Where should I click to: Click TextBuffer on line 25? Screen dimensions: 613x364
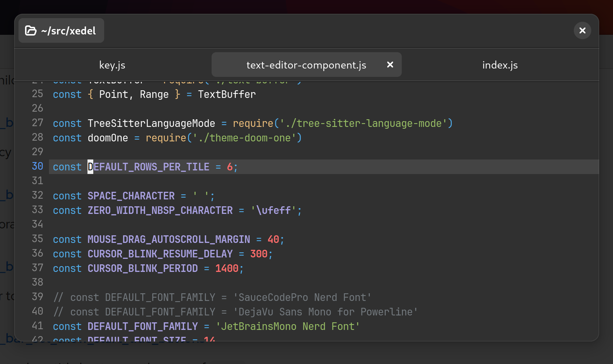(227, 94)
